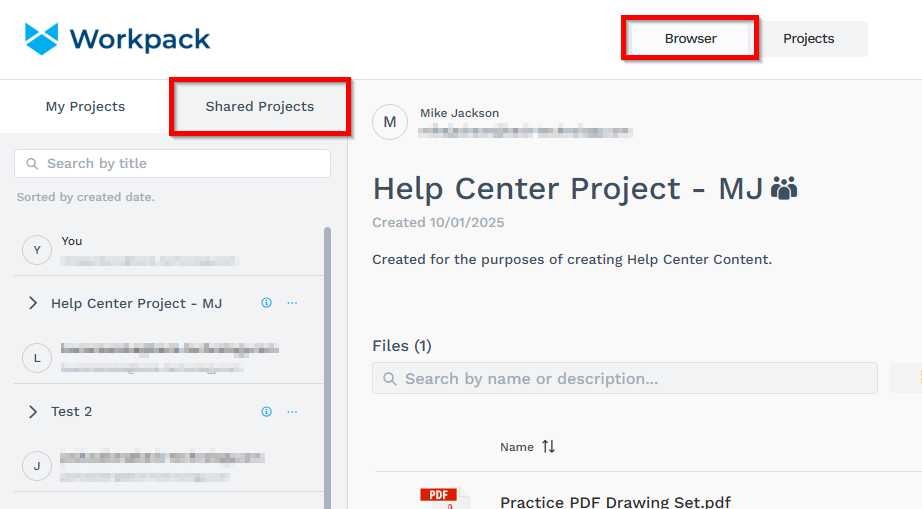This screenshot has height=509, width=922.
Task: Click the 'You' avatar in sidebar
Action: 37,250
